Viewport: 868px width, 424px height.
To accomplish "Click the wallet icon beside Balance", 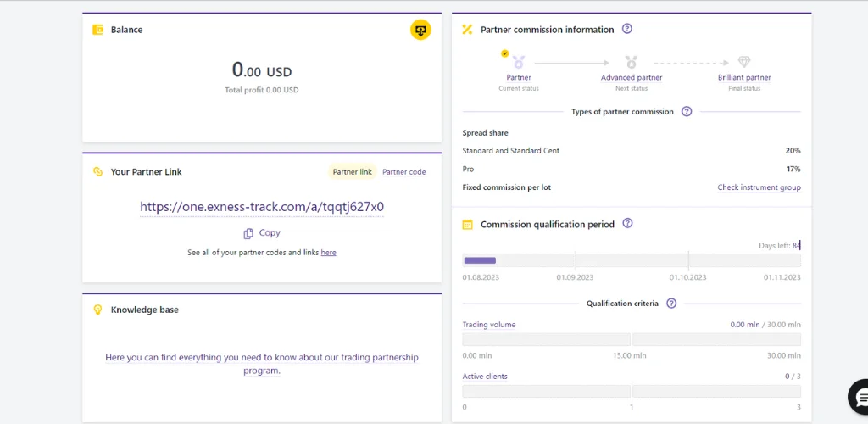I will click(97, 30).
